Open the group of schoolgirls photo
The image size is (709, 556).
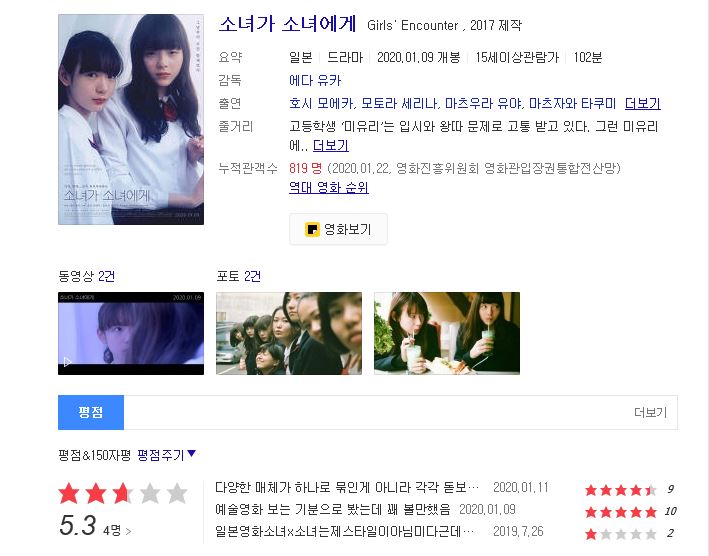coord(289,333)
